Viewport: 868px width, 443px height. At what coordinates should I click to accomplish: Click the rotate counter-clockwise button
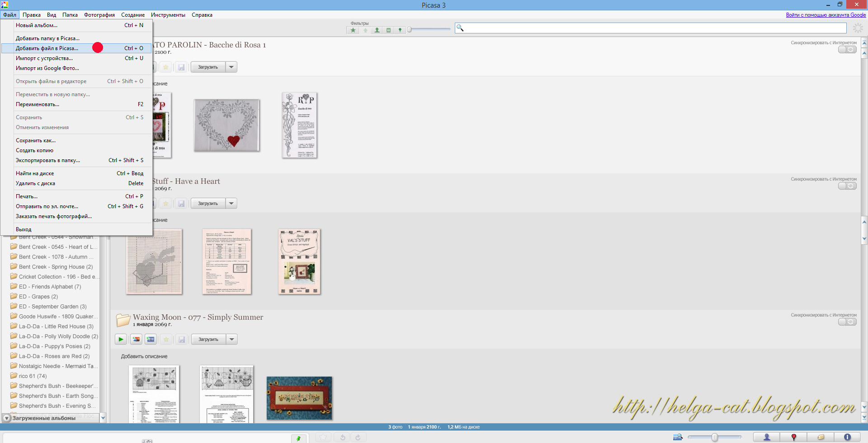pos(343,437)
